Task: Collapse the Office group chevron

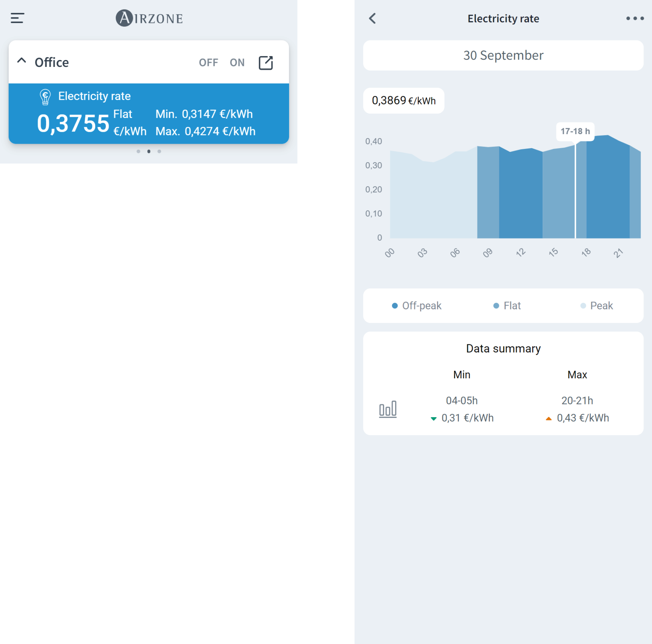Action: pyautogui.click(x=22, y=61)
